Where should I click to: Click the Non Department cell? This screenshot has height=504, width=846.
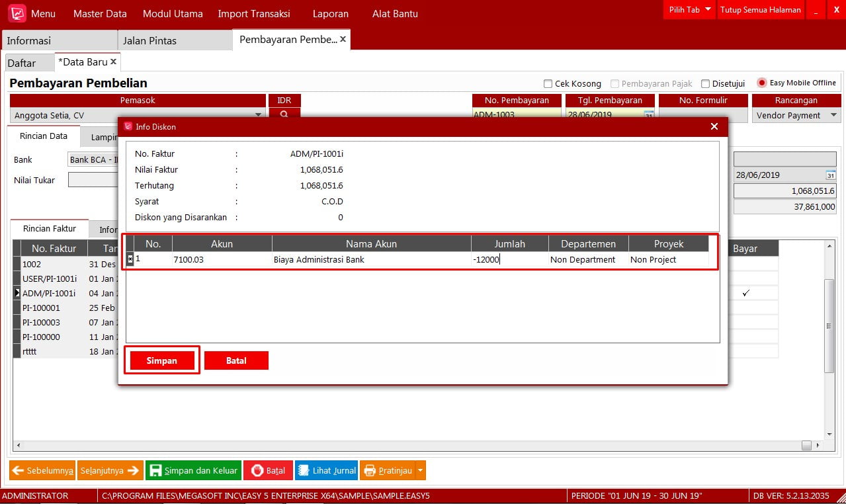click(589, 259)
